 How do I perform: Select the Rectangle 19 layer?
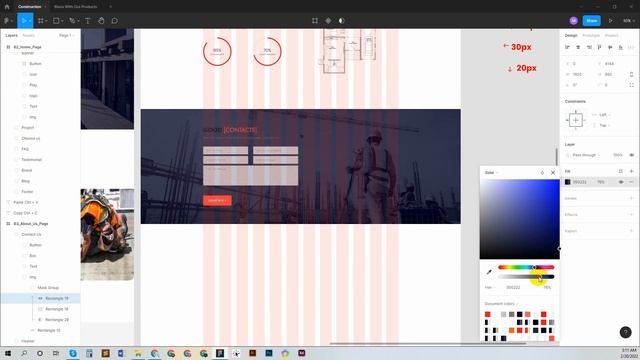tap(57, 298)
